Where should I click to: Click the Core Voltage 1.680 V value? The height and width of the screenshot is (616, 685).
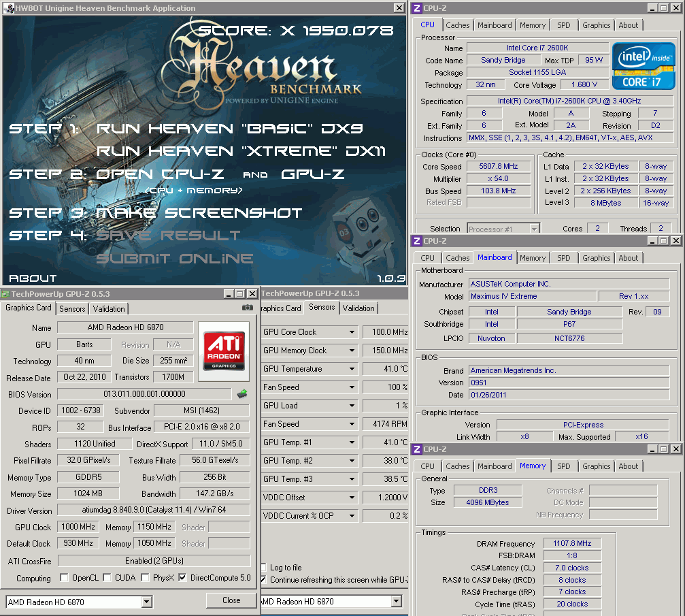[x=584, y=84]
